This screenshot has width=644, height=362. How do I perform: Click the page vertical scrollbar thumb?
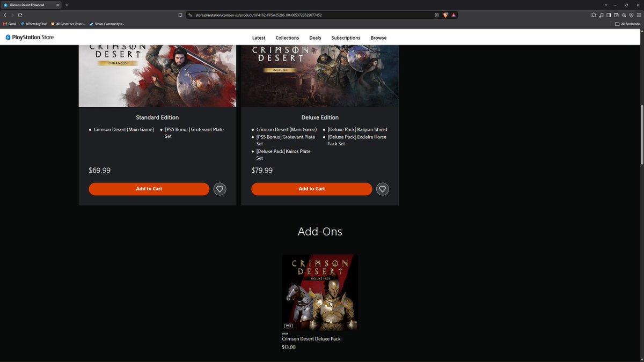[x=641, y=135]
